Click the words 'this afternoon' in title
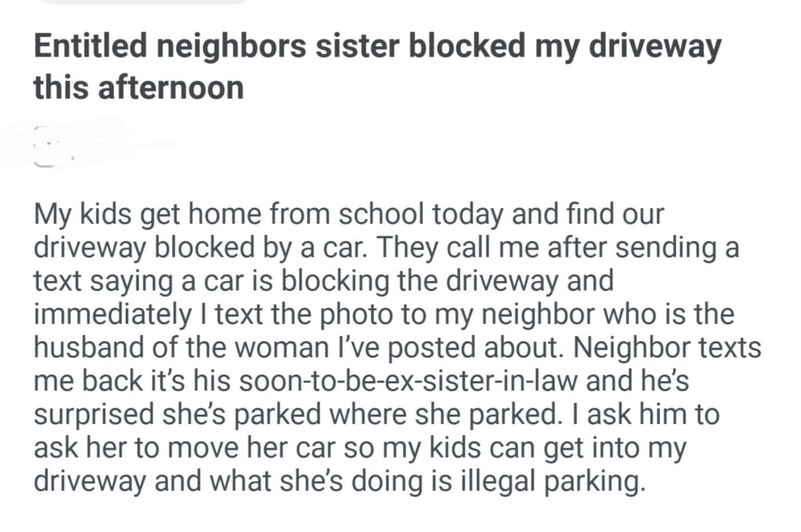801x532 pixels. [x=138, y=88]
